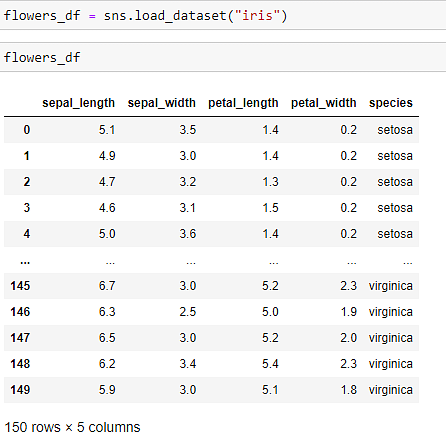Click the virginica species cell in row 145

(x=391, y=286)
